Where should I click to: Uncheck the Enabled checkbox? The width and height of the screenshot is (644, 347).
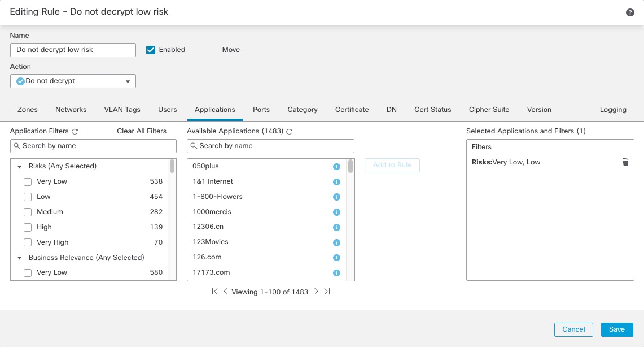[x=150, y=50]
